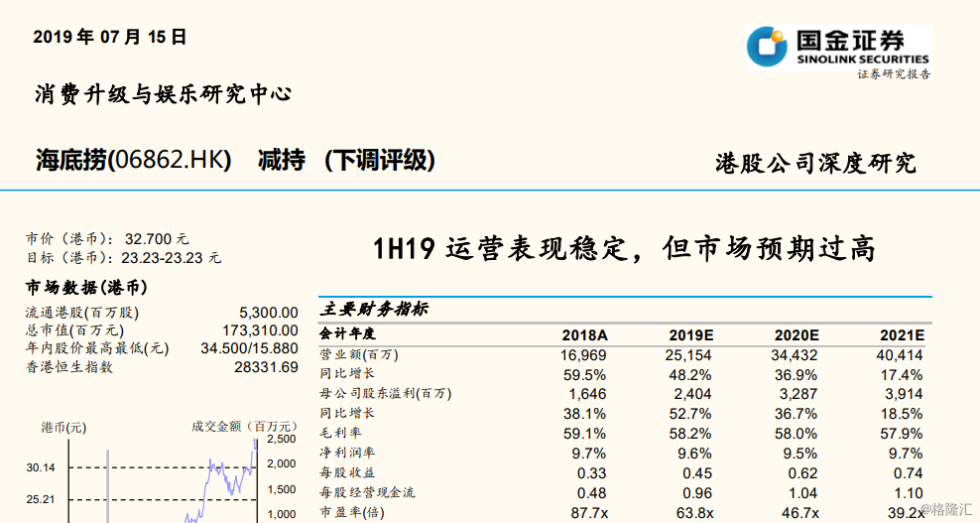The image size is (980, 523).
Task: Select the revenue value 16,969
Action: coord(583,355)
